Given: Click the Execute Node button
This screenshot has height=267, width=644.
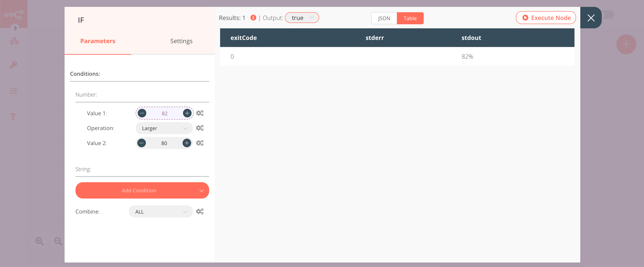Looking at the screenshot, I should tap(546, 18).
